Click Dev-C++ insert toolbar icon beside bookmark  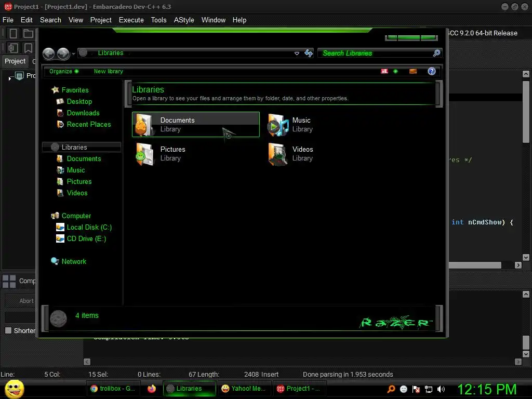[13, 48]
